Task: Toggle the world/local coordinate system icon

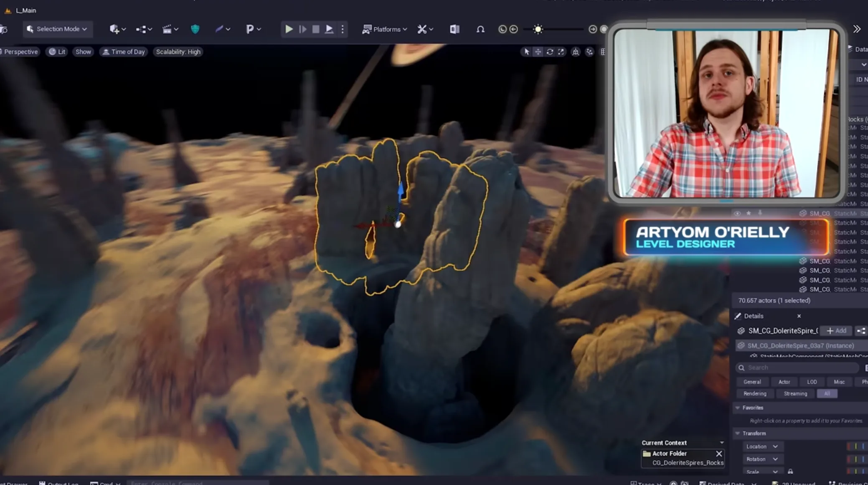Action: pyautogui.click(x=576, y=51)
